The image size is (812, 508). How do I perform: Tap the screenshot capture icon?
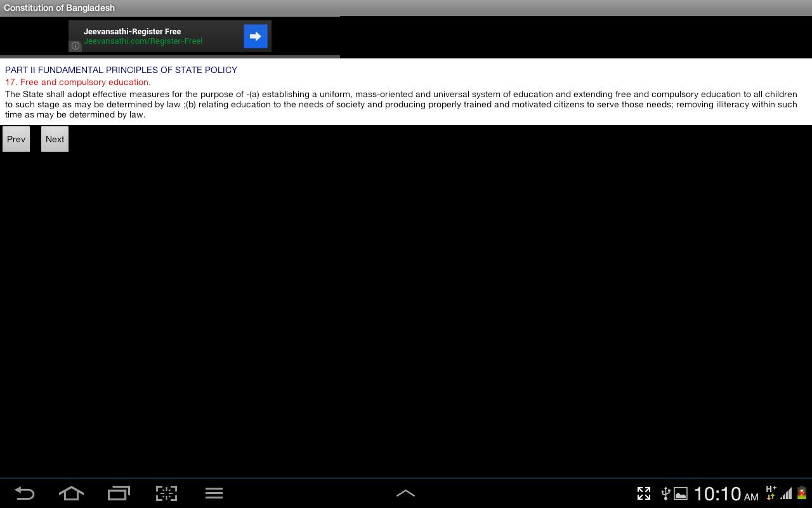pos(166,493)
